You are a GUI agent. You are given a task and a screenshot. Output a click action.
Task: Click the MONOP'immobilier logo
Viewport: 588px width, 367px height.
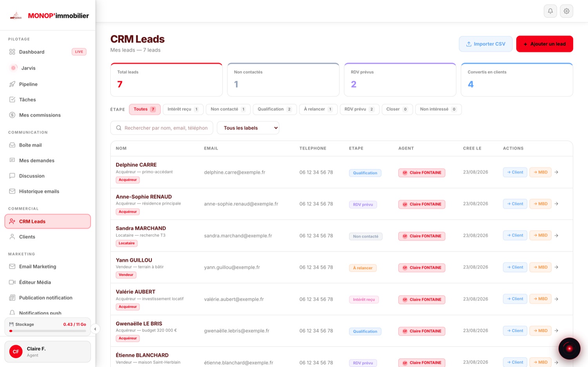click(x=49, y=16)
